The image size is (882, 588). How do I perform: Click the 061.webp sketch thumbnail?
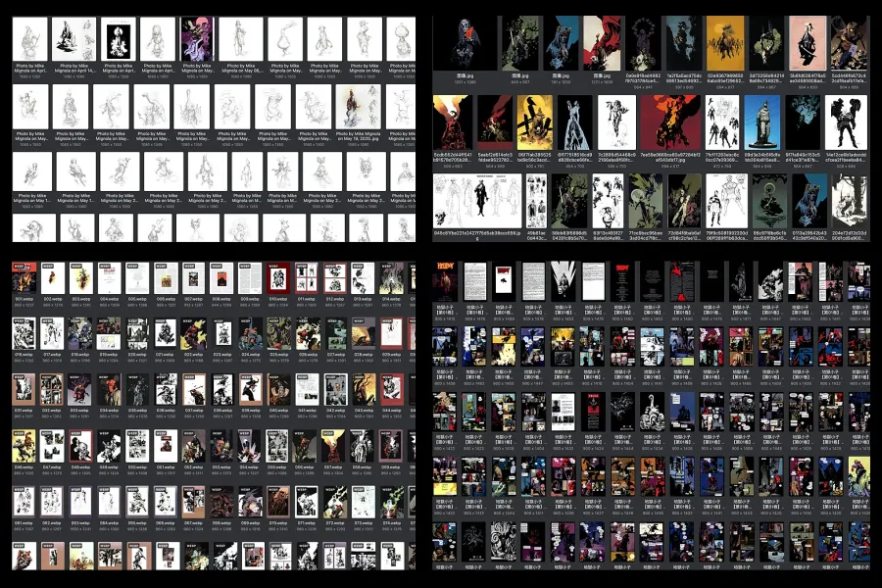point(24,503)
